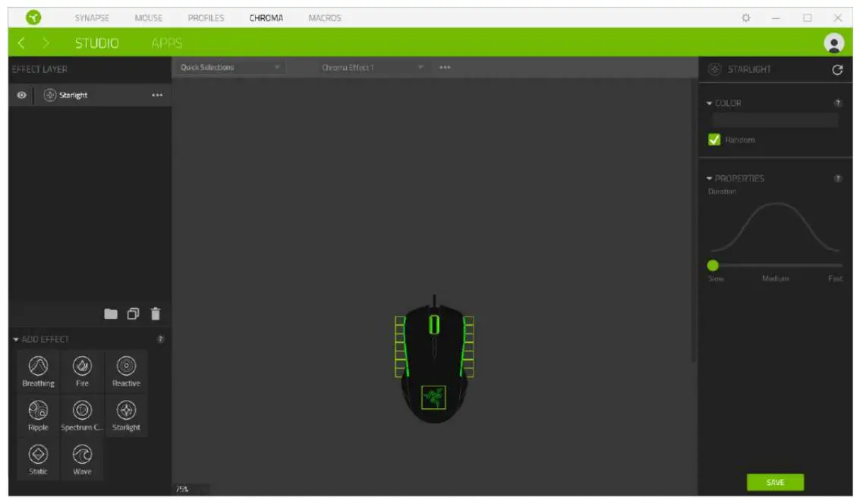Screen dimensions: 860x504
Task: Uncheck the Random color checkbox
Action: pyautogui.click(x=714, y=140)
